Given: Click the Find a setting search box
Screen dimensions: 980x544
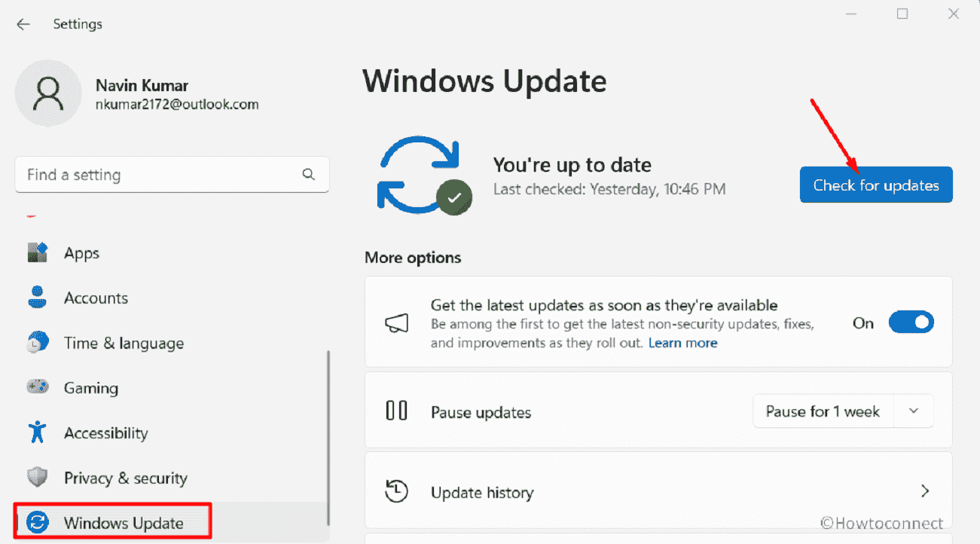Looking at the screenshot, I should pos(172,175).
